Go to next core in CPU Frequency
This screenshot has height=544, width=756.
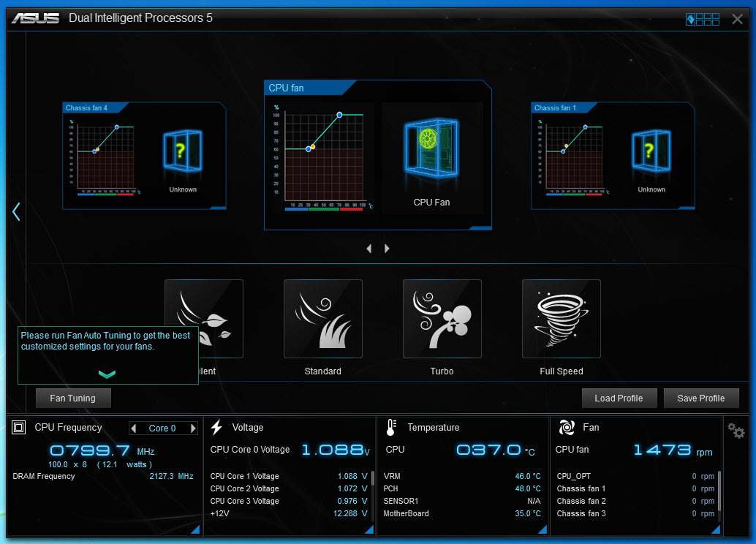tap(193, 428)
